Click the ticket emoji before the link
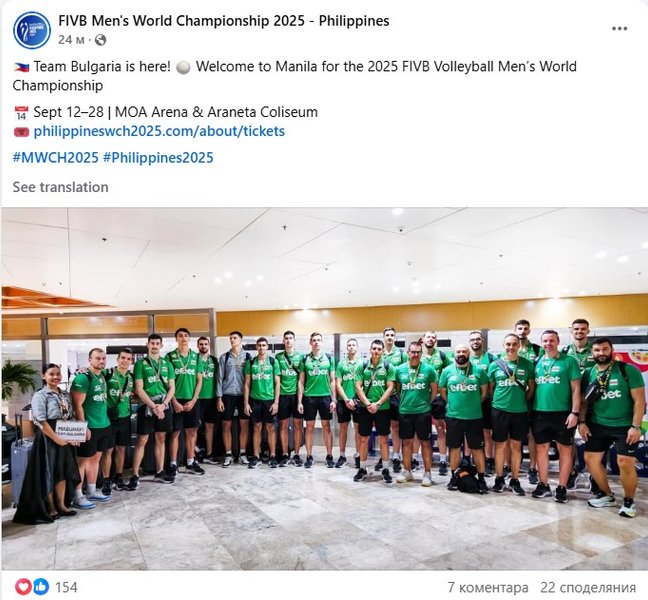Screen dimensions: 648x600 [21, 132]
